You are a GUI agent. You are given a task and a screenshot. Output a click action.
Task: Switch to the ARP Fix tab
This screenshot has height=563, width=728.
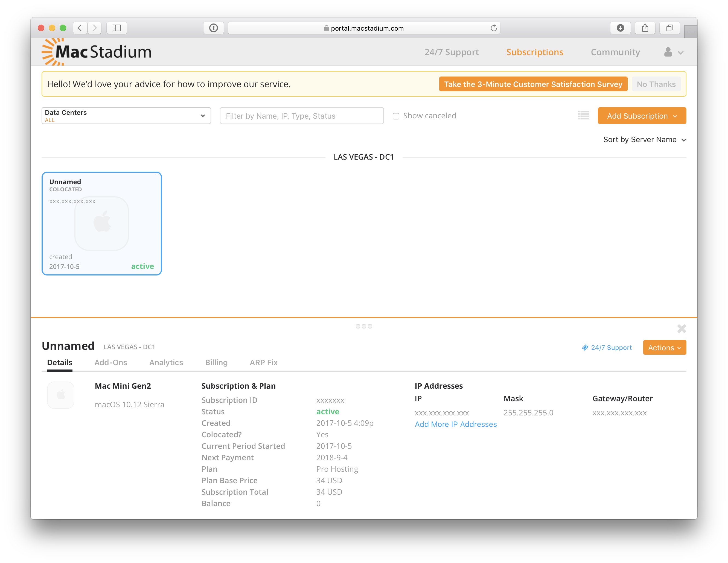click(263, 362)
